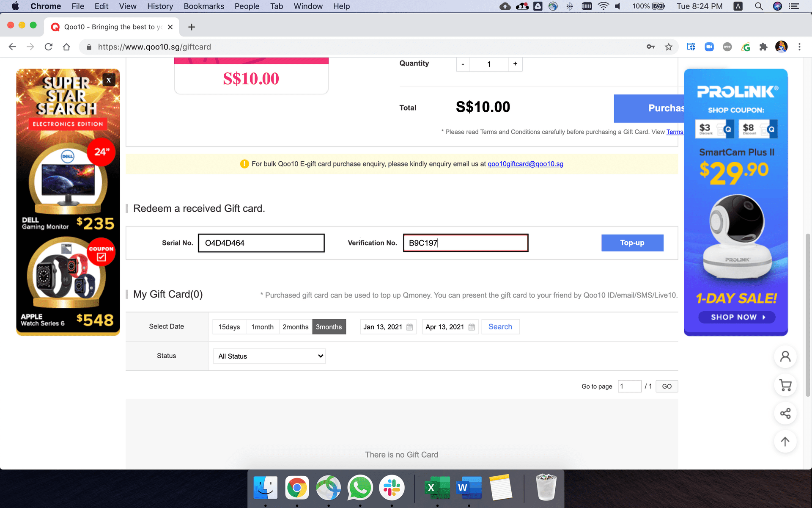Click the qoo10giftcard@qoo10.sg email link

[525, 164]
